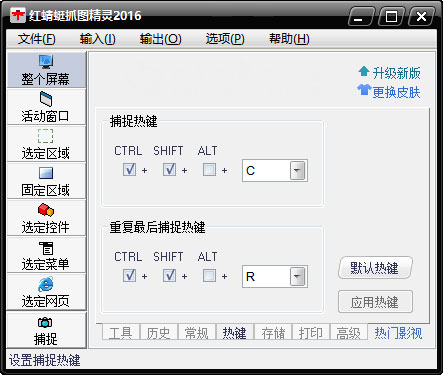Click the 捕捉 camera icon
The image size is (443, 375).
tap(45, 322)
